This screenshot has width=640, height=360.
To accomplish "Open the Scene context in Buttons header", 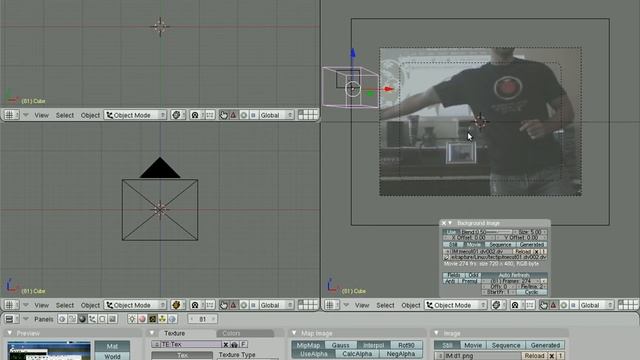I will pos(113,319).
